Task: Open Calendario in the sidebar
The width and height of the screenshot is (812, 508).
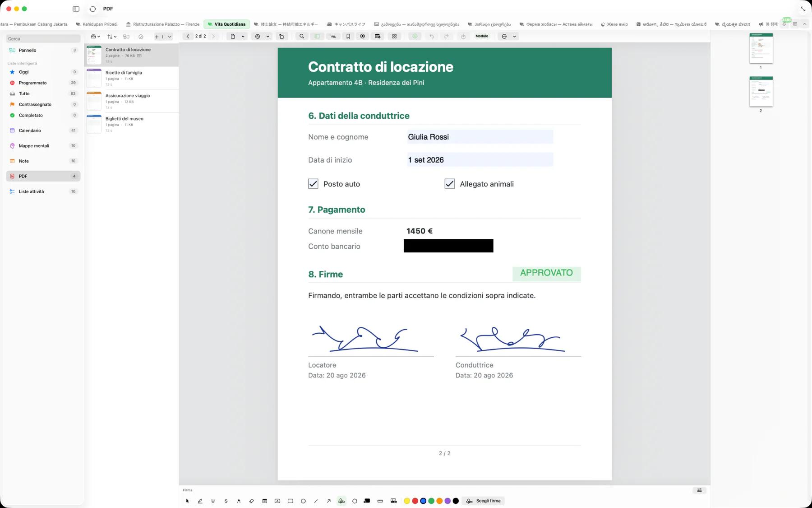Action: point(43,130)
